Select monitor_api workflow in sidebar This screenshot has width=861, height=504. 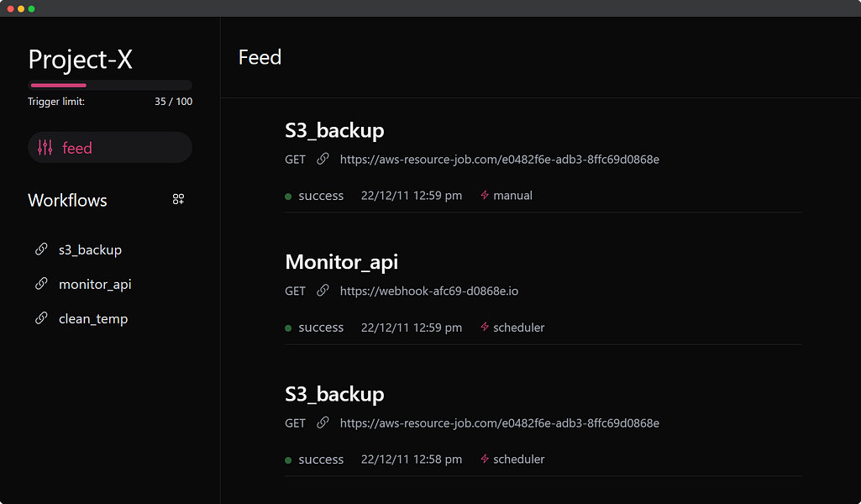click(x=95, y=285)
